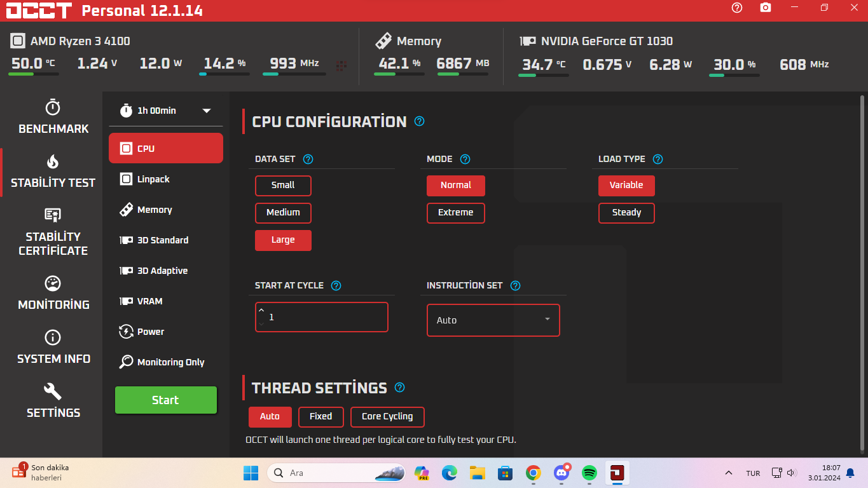This screenshot has height=488, width=868.
Task: Open Google Chrome from the taskbar
Action: tap(534, 473)
